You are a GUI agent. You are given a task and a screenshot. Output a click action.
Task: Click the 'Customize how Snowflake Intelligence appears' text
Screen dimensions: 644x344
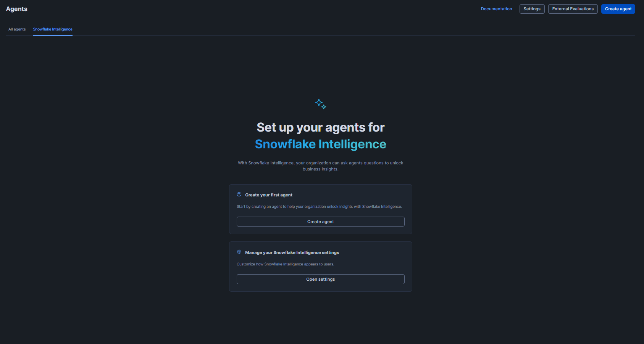pos(285,264)
